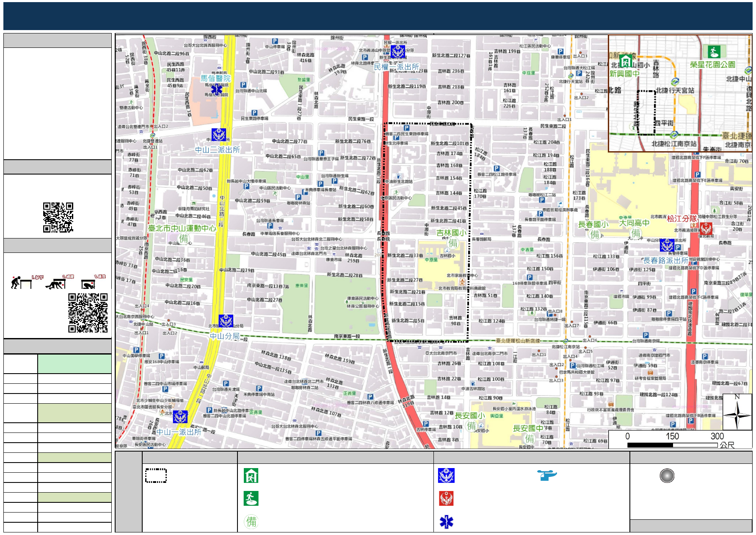756x535 pixels.
Task: Click the 備 circle symbol in the legend
Action: click(x=251, y=521)
